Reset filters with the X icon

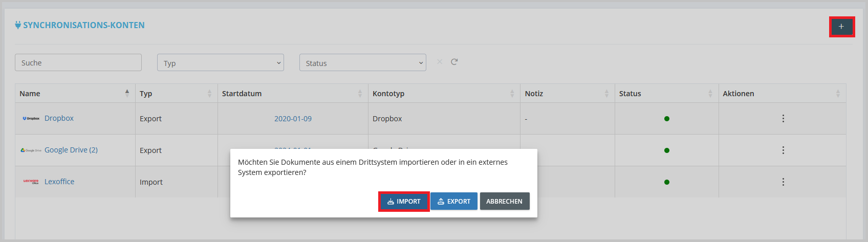(x=440, y=62)
